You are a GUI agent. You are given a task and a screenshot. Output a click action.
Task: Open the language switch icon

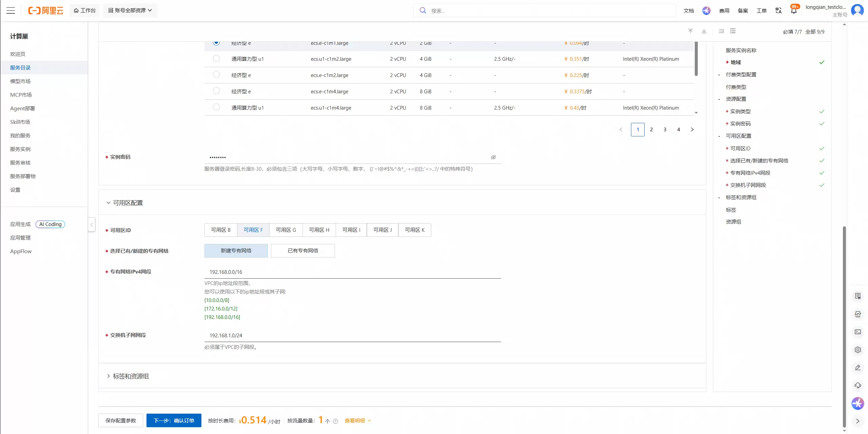tap(778, 11)
